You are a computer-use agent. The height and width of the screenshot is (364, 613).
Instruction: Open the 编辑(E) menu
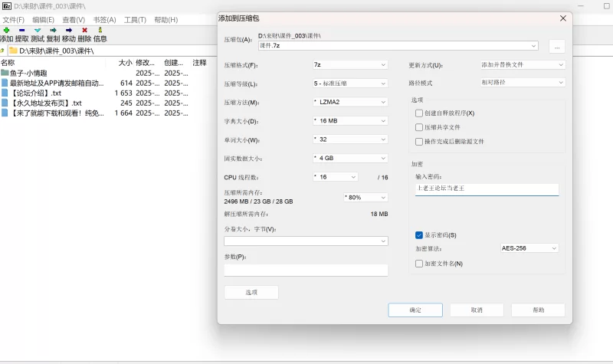(43, 20)
